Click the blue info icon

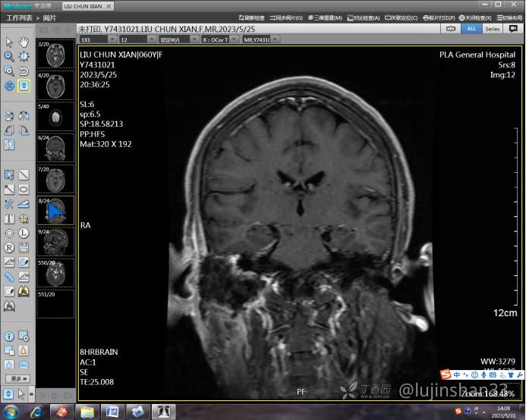(x=9, y=336)
